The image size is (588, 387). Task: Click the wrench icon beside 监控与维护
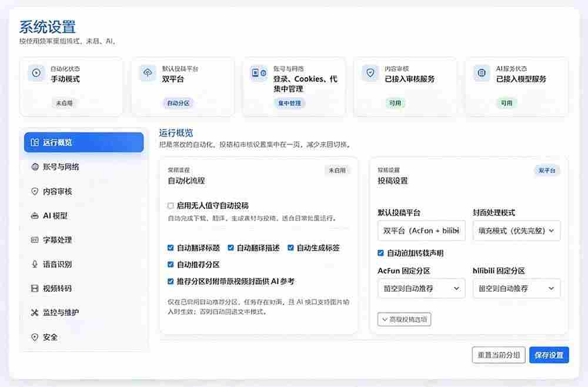coord(35,312)
